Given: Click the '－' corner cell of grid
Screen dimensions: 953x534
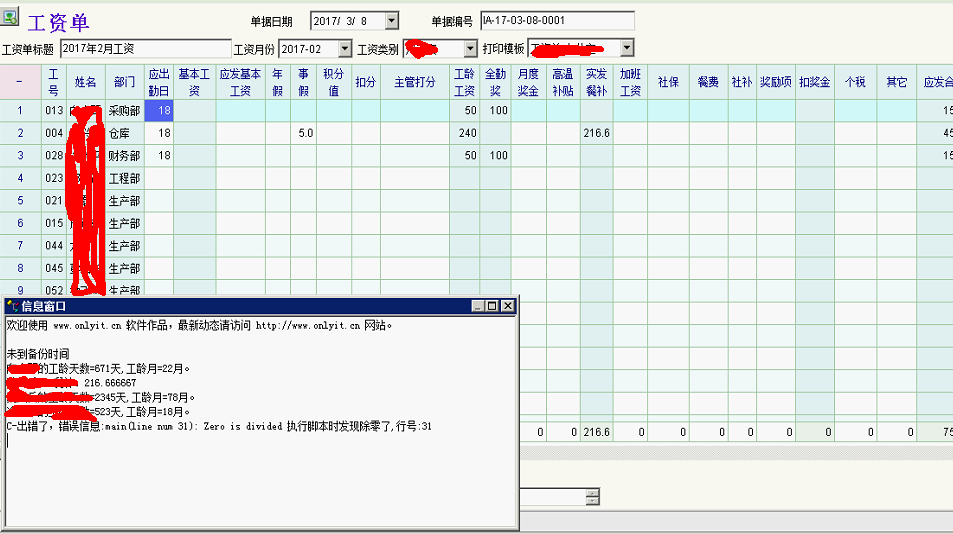Looking at the screenshot, I should coord(20,82).
